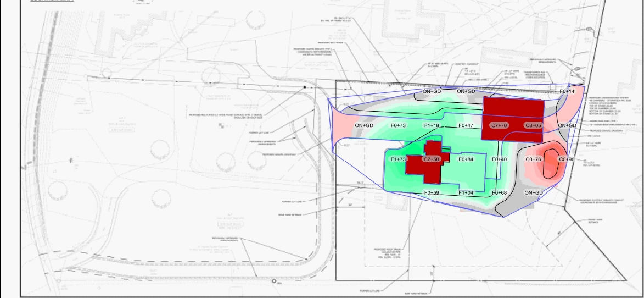This screenshot has height=298, width=644.
Task: Click the ON+GD label beside F0+68
Action: click(534, 193)
